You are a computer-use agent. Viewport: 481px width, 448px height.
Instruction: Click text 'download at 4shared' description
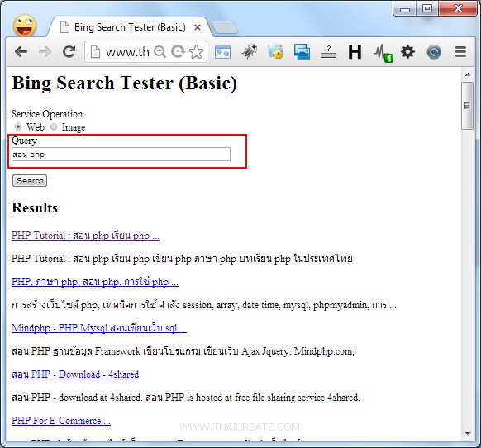coord(186,398)
